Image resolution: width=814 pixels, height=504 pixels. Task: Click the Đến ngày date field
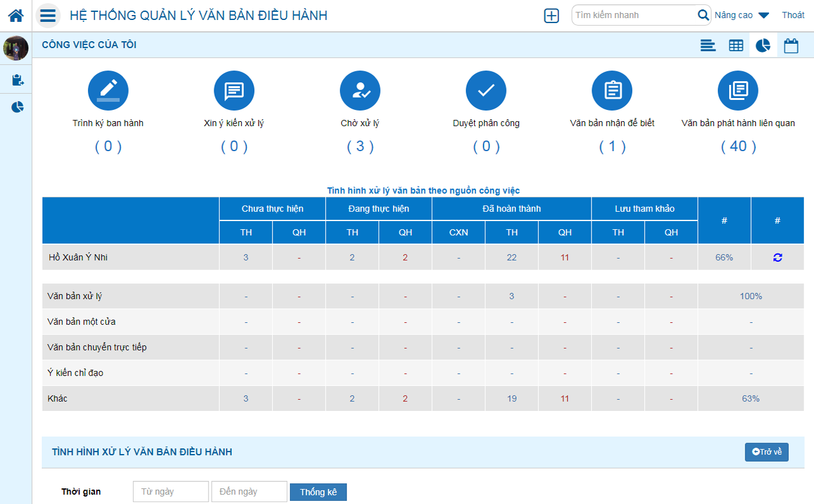tap(249, 492)
